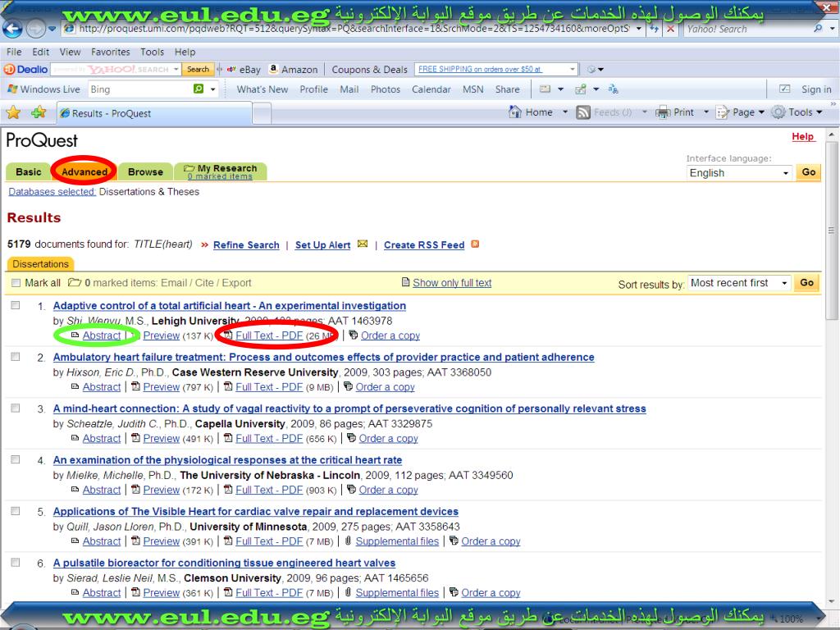Viewport: 840px width, 630px height.
Task: Click the Bing search green button
Action: click(199, 89)
